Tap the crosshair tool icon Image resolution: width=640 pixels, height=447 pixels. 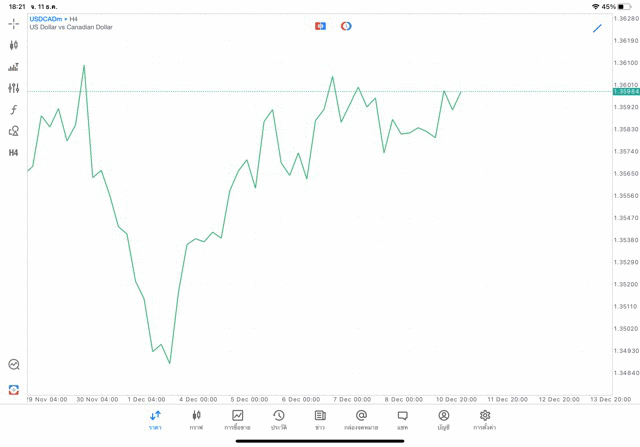[13, 24]
